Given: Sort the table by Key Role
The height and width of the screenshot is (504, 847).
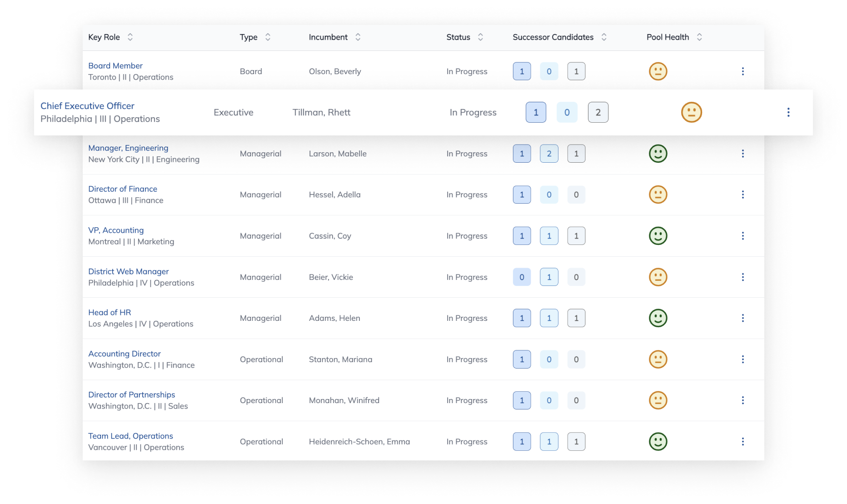Looking at the screenshot, I should coord(130,37).
